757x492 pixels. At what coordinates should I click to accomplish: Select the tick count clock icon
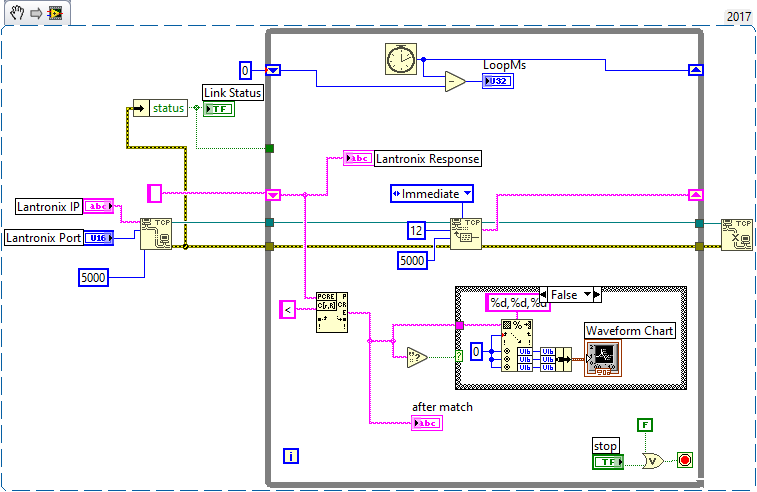point(401,59)
